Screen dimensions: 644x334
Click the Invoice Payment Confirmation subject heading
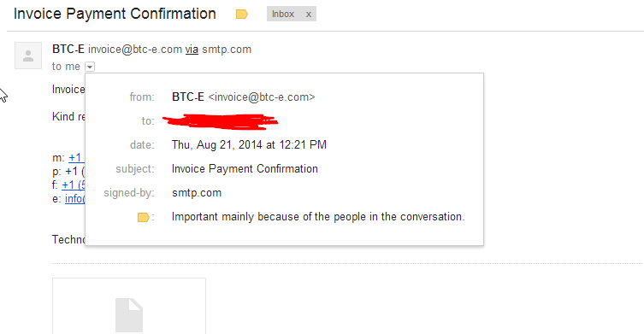tap(115, 14)
